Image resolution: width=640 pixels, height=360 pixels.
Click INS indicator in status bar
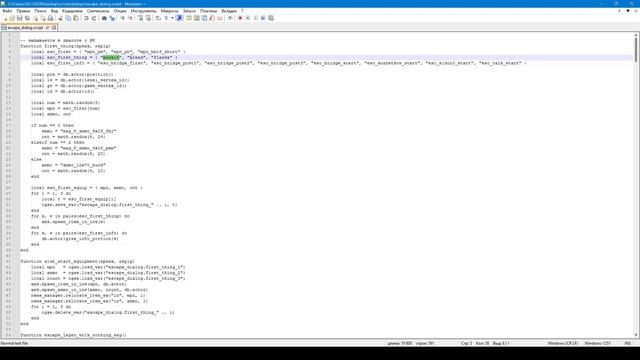[x=628, y=343]
